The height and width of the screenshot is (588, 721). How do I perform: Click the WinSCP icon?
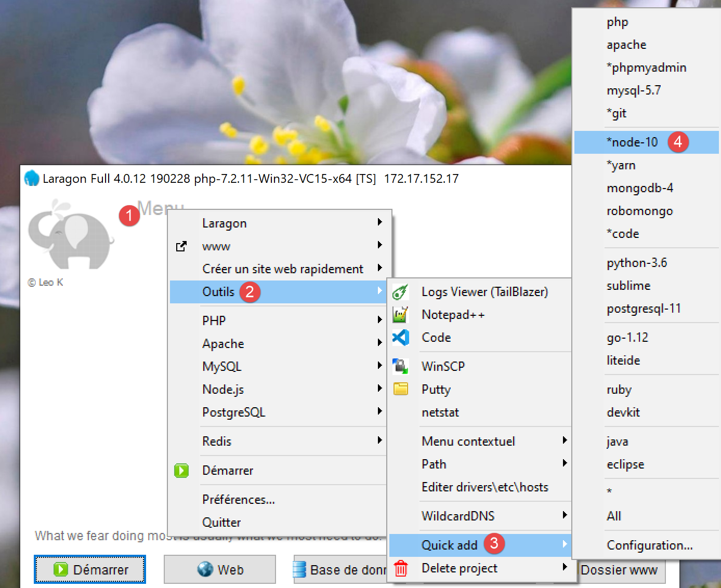click(400, 366)
